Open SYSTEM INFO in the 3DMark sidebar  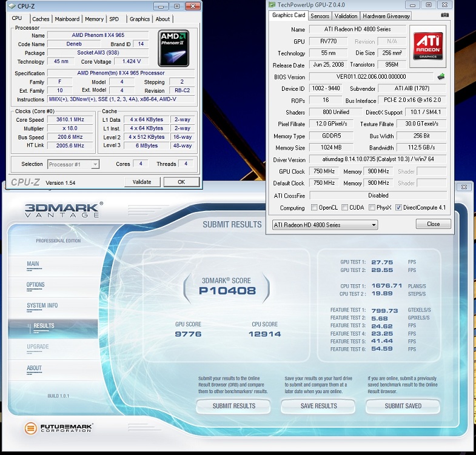point(42,305)
